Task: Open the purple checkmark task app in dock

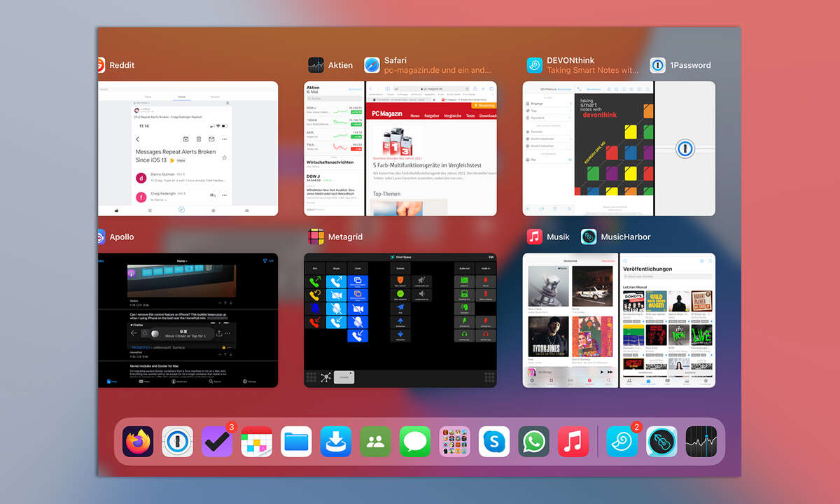Action: 217,442
